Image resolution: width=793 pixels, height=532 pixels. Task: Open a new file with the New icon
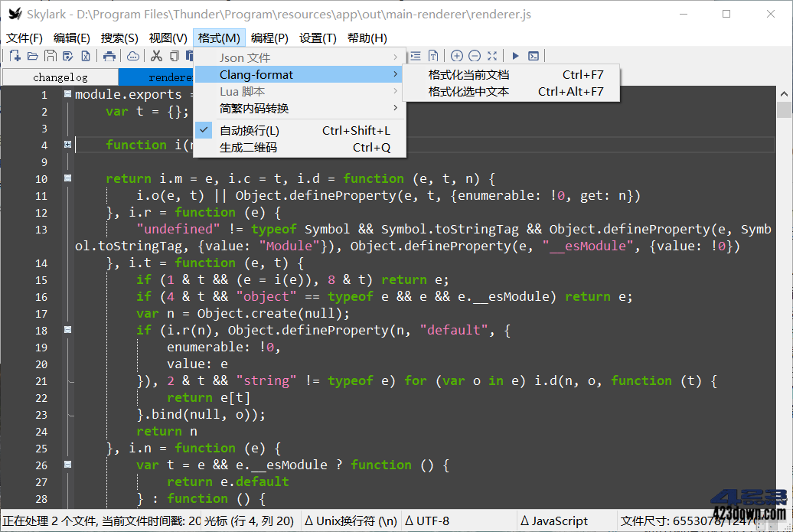(x=15, y=55)
